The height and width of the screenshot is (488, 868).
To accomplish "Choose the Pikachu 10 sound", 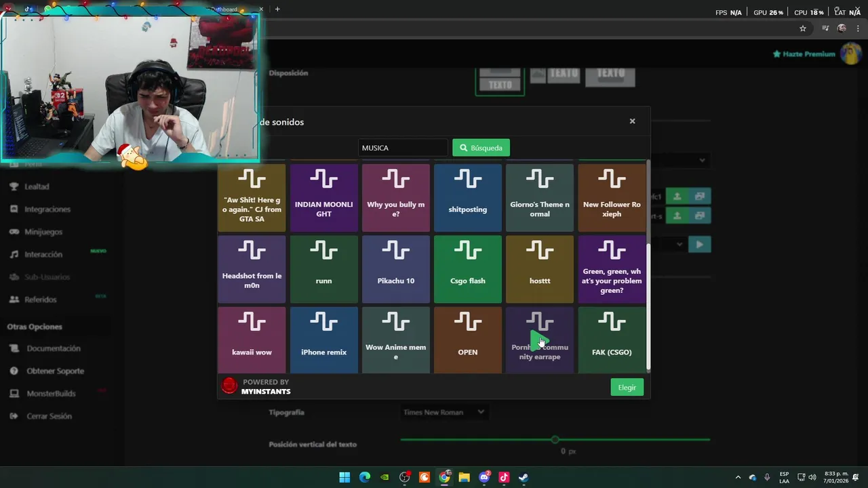I will (395, 269).
